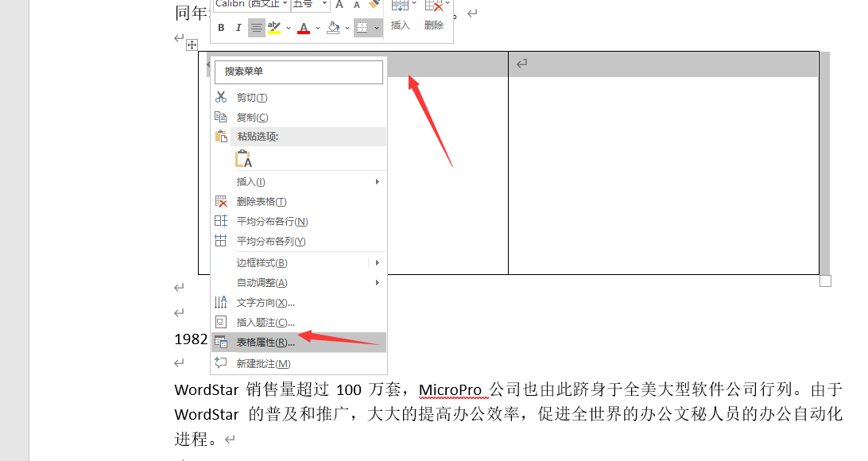Open 插入题注(C)... dialog

pyautogui.click(x=299, y=323)
